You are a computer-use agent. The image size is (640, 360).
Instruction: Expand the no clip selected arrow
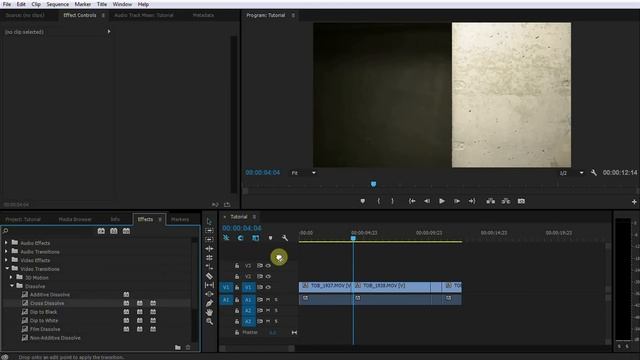pos(109,31)
